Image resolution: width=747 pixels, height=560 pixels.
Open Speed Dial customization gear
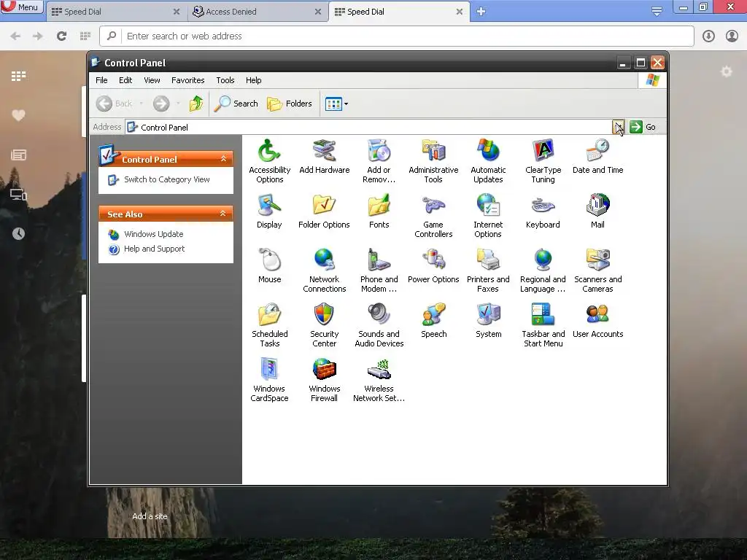click(726, 71)
